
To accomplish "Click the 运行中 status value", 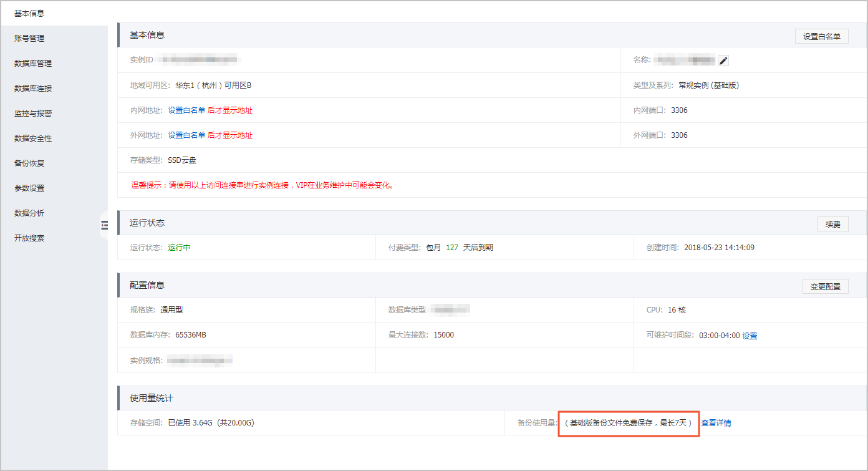I will 179,248.
